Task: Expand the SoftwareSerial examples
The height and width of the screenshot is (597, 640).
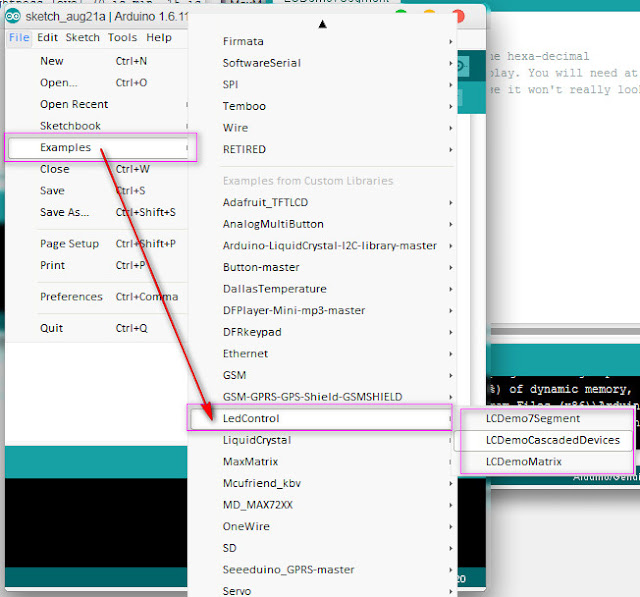Action: pyautogui.click(x=322, y=63)
